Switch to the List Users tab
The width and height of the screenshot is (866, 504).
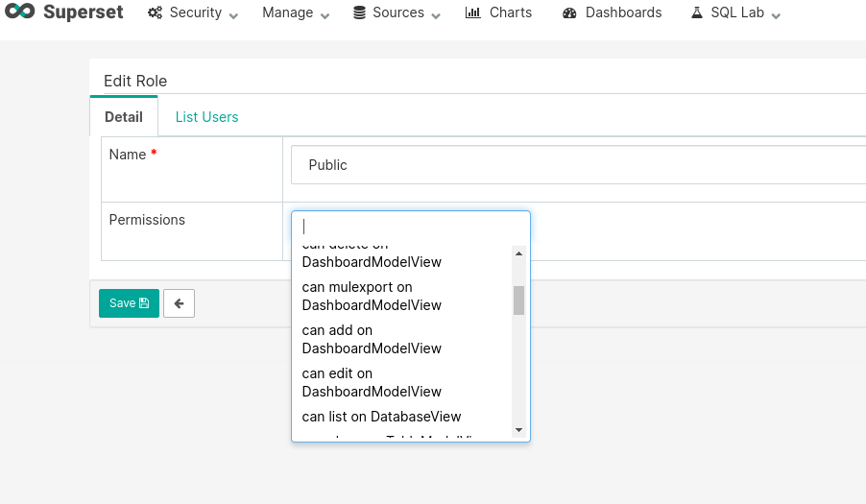point(206,117)
